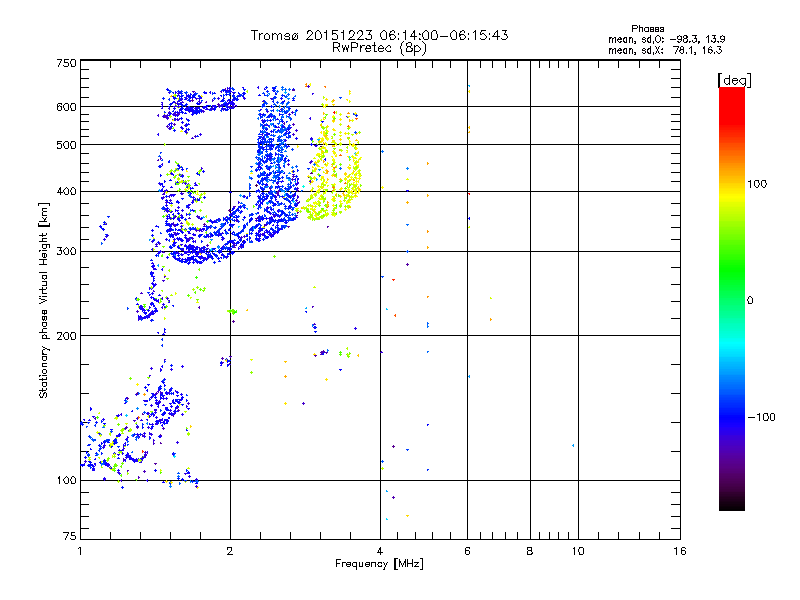The image size is (800, 600).
Task: Click the y-axis tick label '200'
Action: click(x=66, y=336)
